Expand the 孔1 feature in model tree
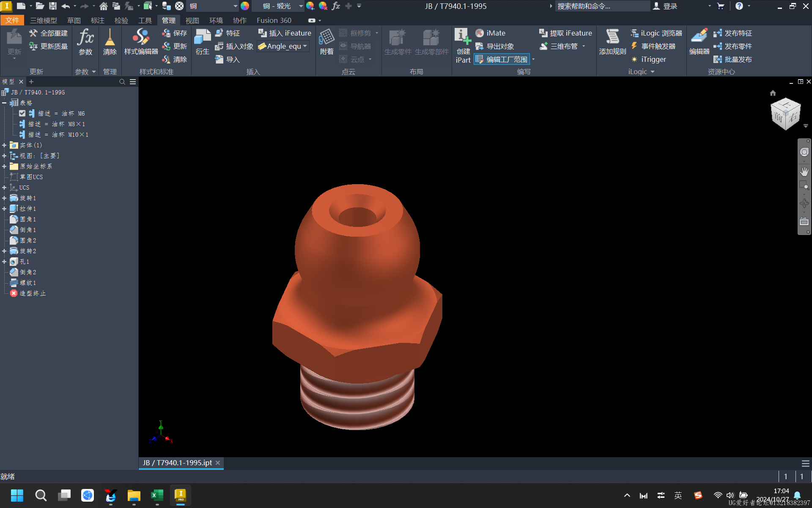 5,262
